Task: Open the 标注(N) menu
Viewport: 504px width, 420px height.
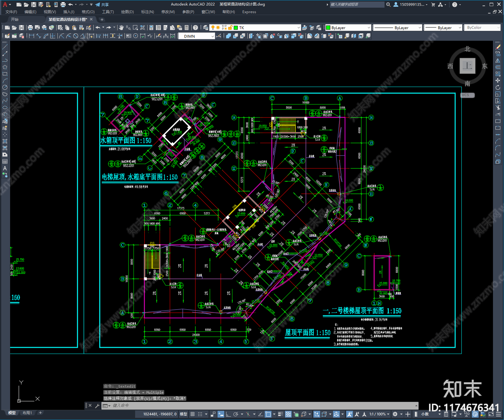Action: click(x=147, y=12)
